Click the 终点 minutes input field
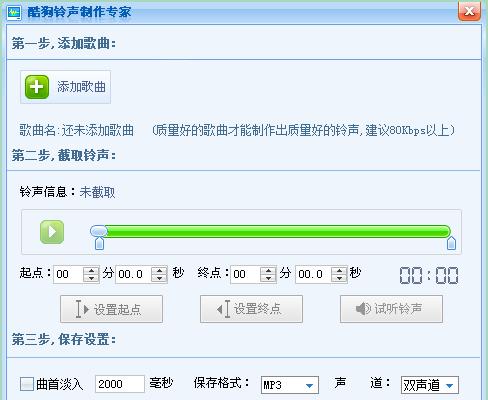488x400 pixels. [x=245, y=274]
